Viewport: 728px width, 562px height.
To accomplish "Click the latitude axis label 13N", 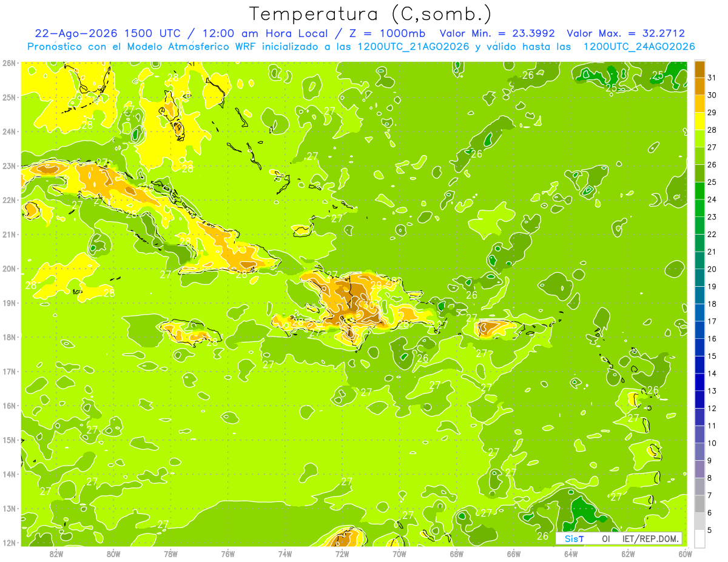I will click(x=8, y=508).
